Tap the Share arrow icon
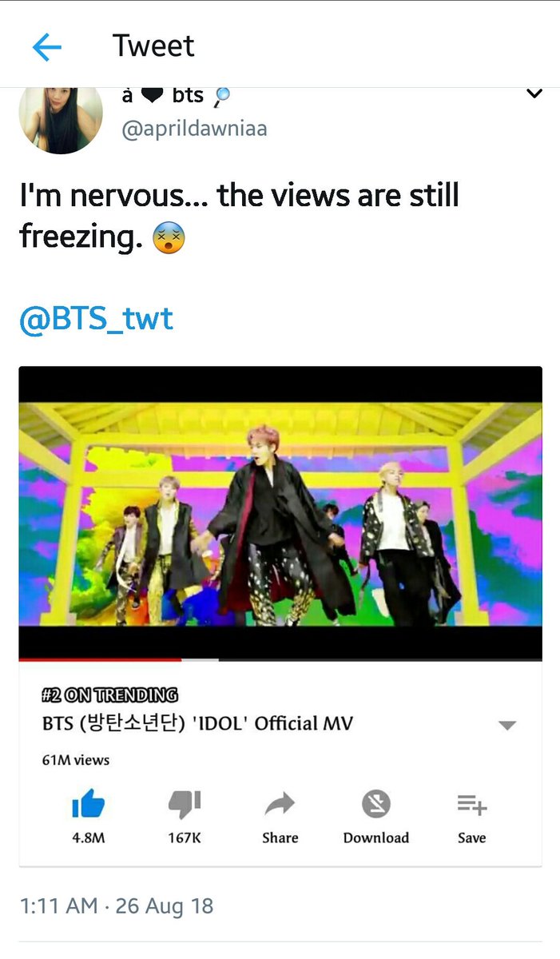The height and width of the screenshot is (959, 560). [x=280, y=805]
